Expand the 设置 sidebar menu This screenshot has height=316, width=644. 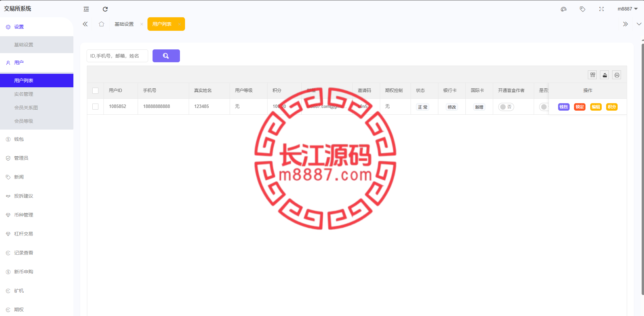click(x=37, y=27)
